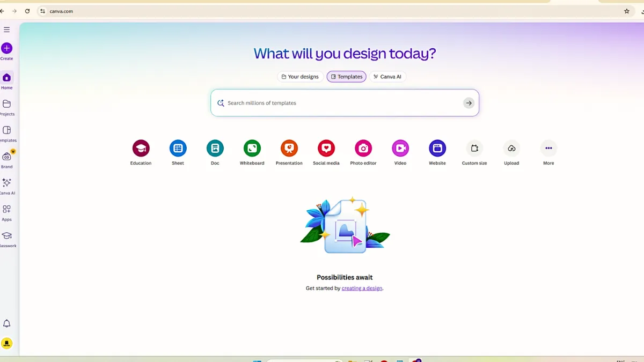Open the Website design option
The height and width of the screenshot is (362, 644).
(437, 149)
